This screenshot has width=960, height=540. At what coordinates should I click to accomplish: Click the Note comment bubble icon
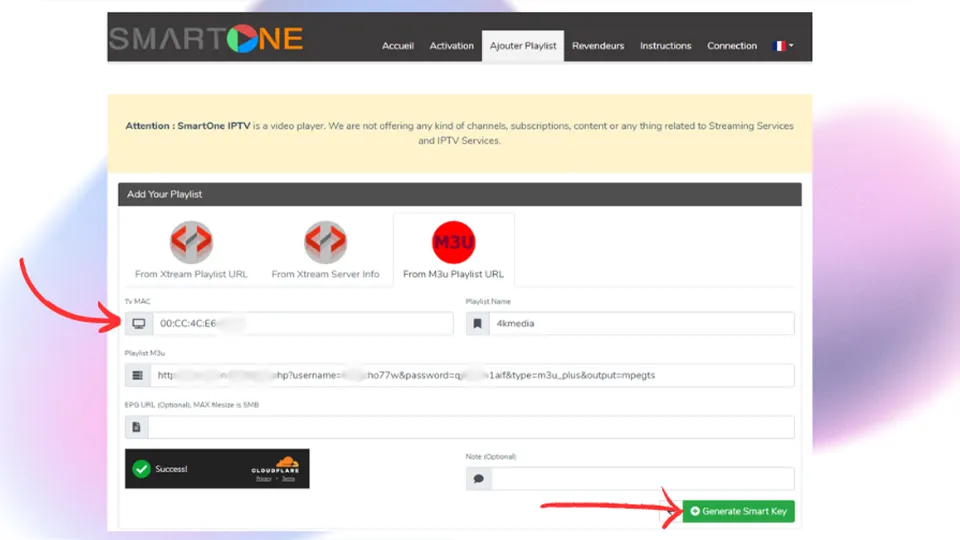coord(478,479)
